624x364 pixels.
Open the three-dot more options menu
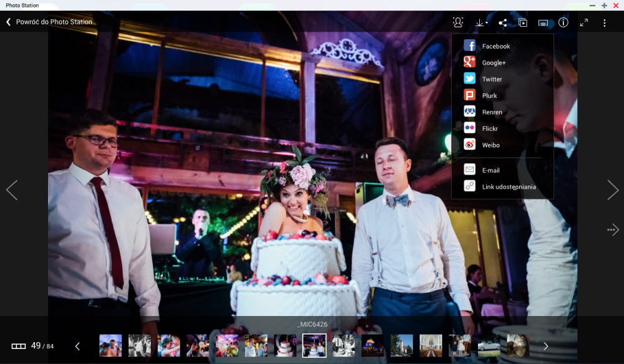[605, 23]
